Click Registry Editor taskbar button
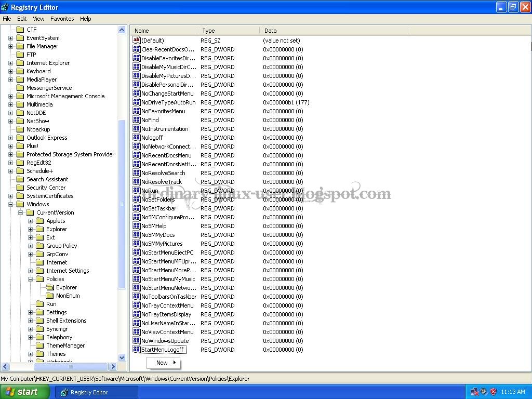 coord(97,392)
